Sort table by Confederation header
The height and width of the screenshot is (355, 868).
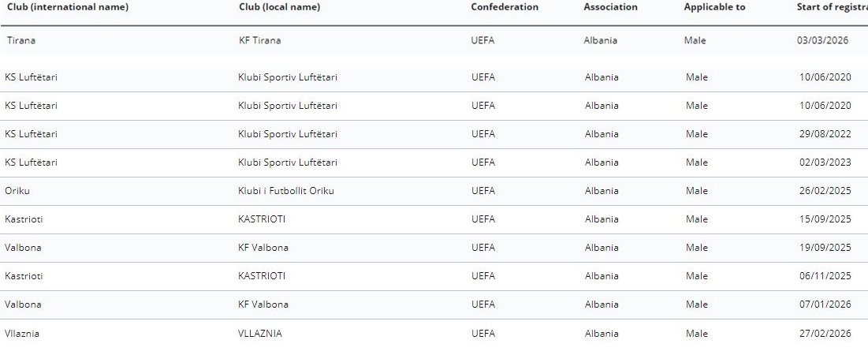tap(505, 7)
